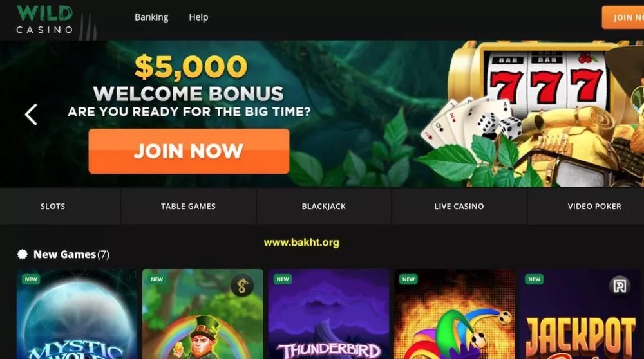Click Join Now button in top header
The height and width of the screenshot is (359, 644).
pyautogui.click(x=623, y=17)
